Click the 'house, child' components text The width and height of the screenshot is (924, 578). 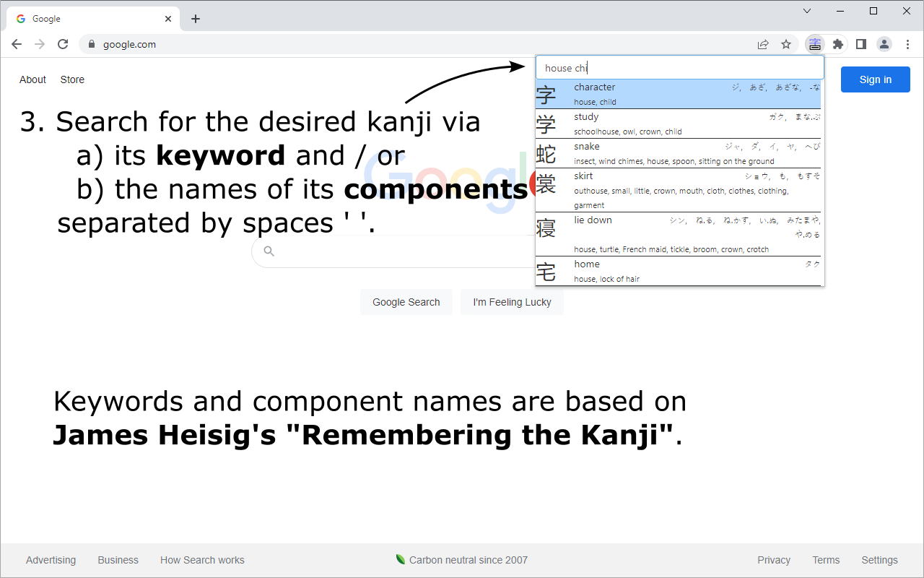(596, 102)
